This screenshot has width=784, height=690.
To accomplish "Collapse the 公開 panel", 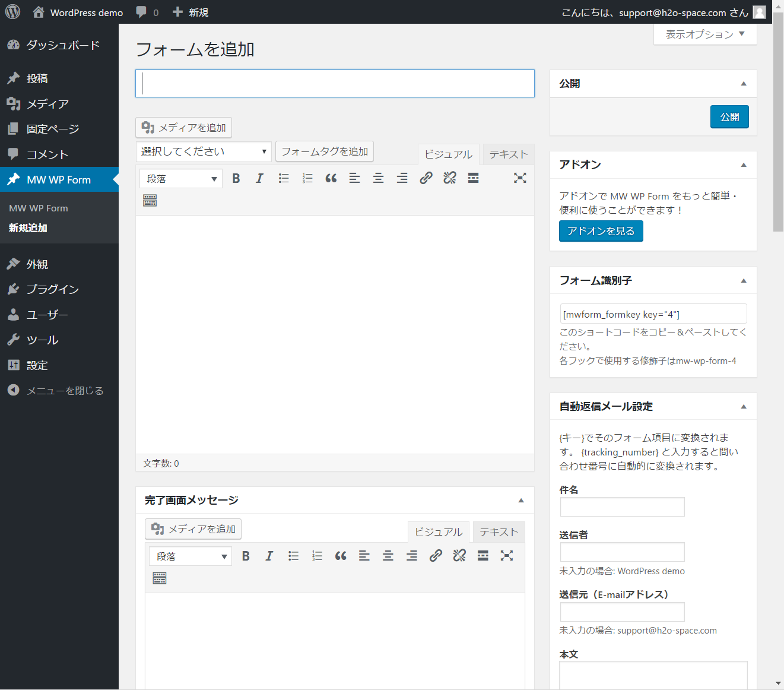I will point(743,84).
